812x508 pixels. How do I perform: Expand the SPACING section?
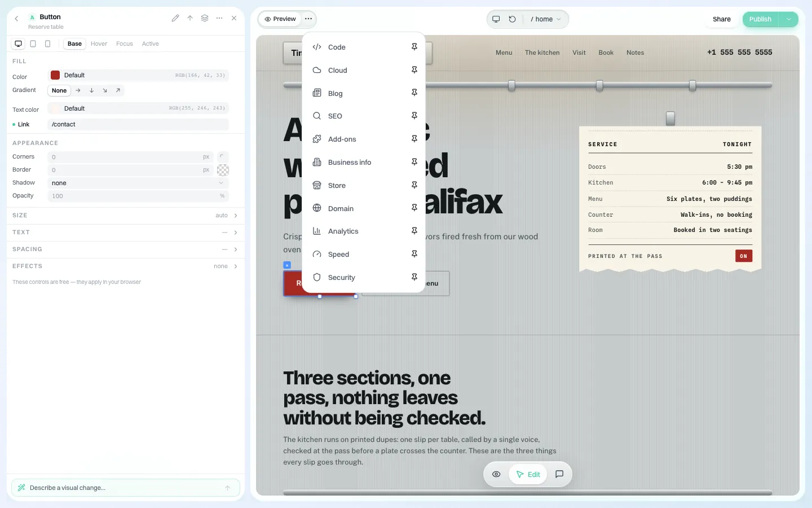coord(125,249)
